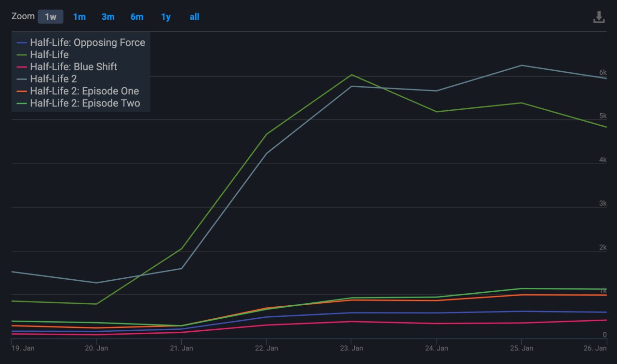The image size is (617, 364).
Task: Click the 'Zoom' label text
Action: pos(23,16)
